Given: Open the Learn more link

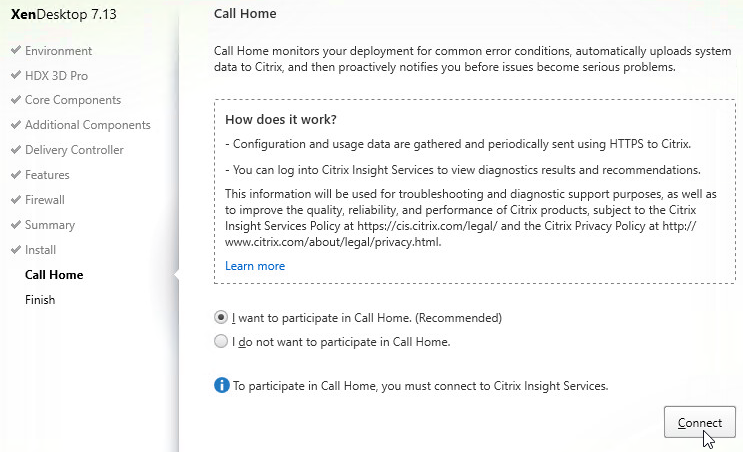Looking at the screenshot, I should (255, 266).
